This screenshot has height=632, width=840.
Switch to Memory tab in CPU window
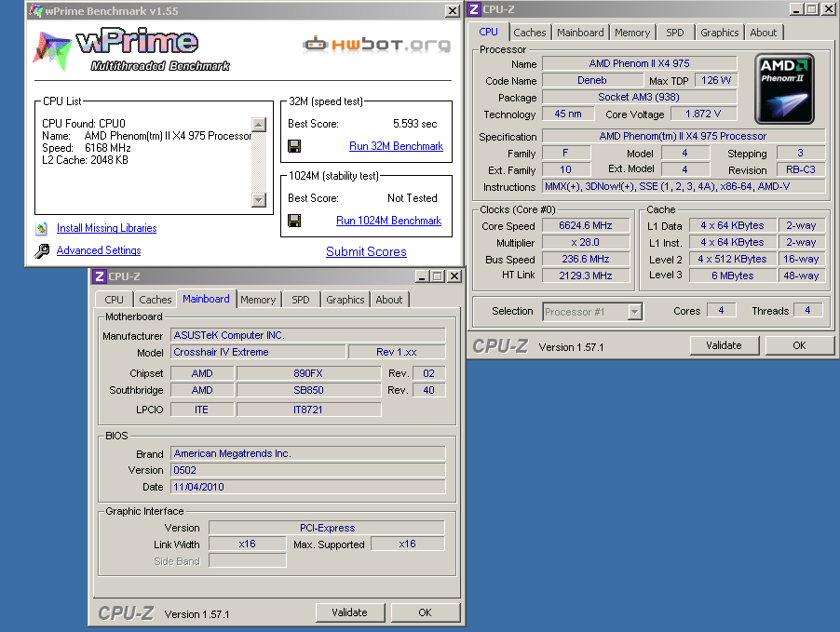[x=632, y=33]
